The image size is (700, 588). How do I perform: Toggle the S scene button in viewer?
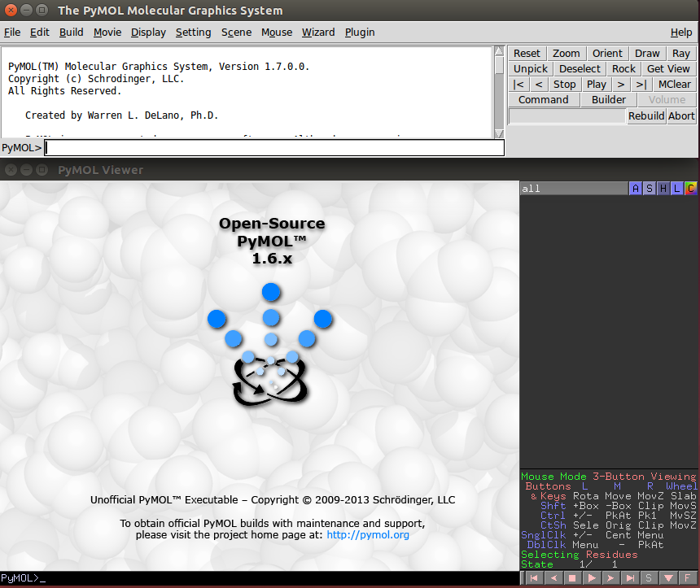(x=649, y=578)
